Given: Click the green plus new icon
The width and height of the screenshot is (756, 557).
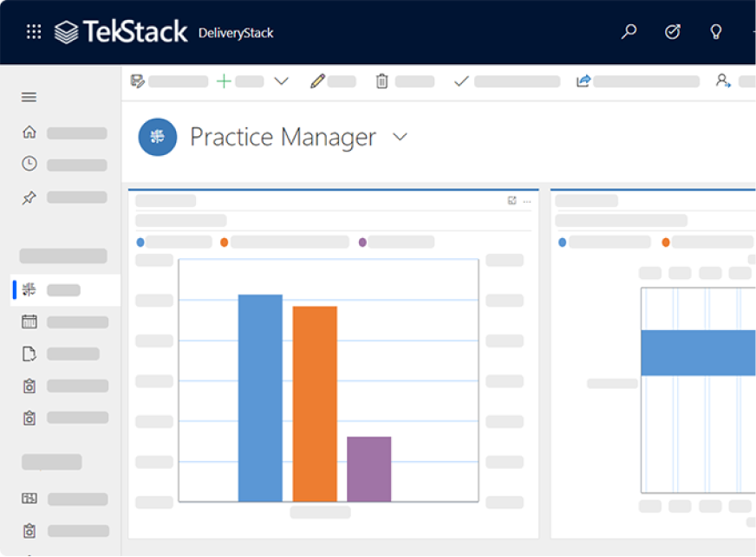Looking at the screenshot, I should pyautogui.click(x=224, y=81).
